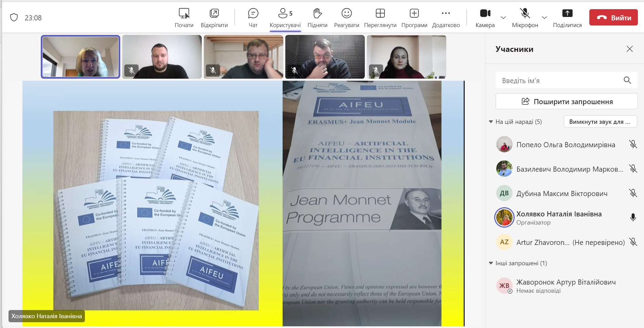
Task: Click the 'Введіть ім'я' search field
Action: point(559,80)
